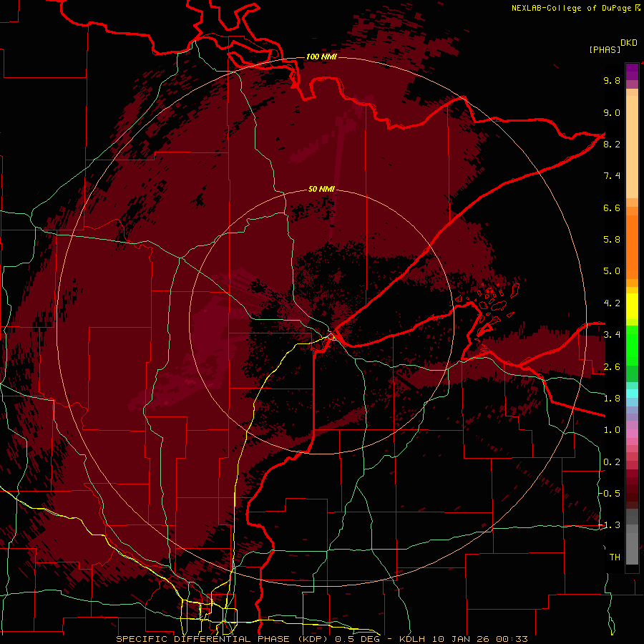The height and width of the screenshot is (644, 644).
Task: Click the 100 NMI range ring label
Action: (321, 57)
